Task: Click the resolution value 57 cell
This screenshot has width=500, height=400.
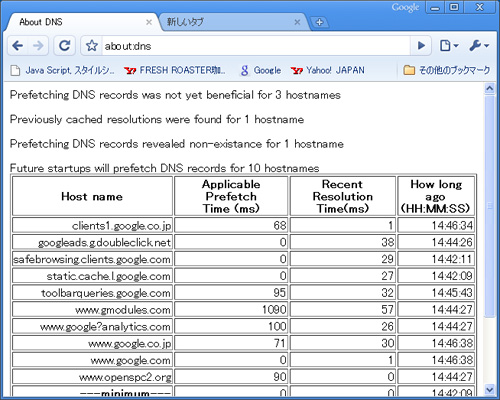Action: [x=343, y=309]
